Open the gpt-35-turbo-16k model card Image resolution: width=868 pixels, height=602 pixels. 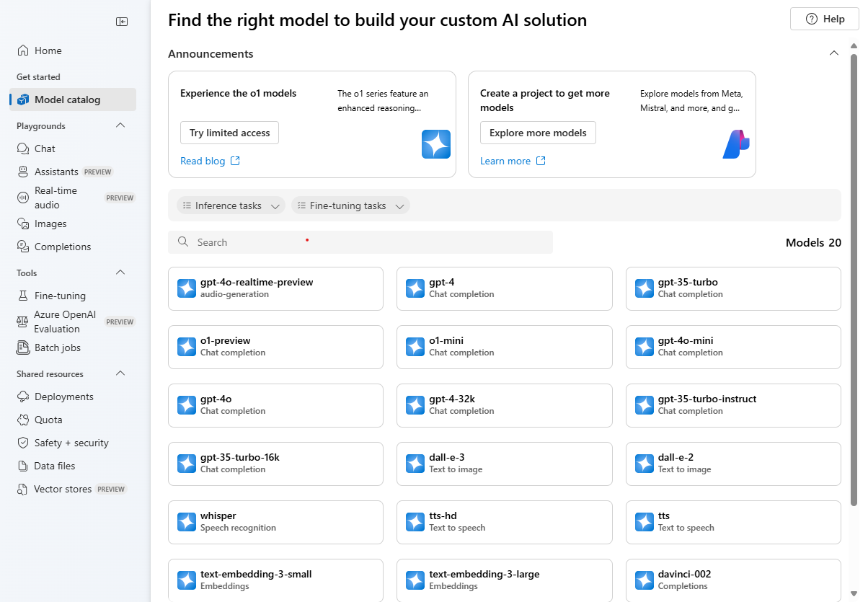(x=275, y=464)
